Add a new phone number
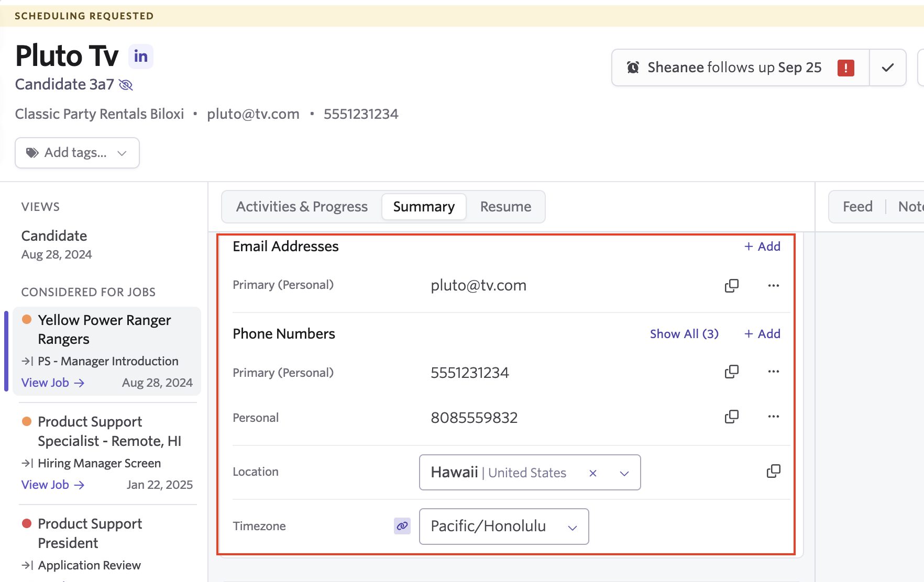This screenshot has width=924, height=582. (x=762, y=334)
